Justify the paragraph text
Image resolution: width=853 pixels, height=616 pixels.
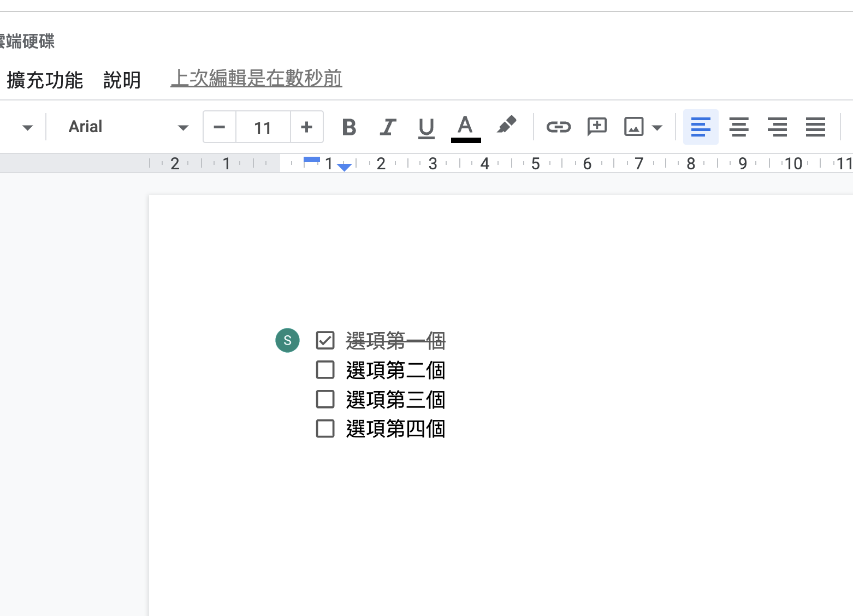click(815, 127)
